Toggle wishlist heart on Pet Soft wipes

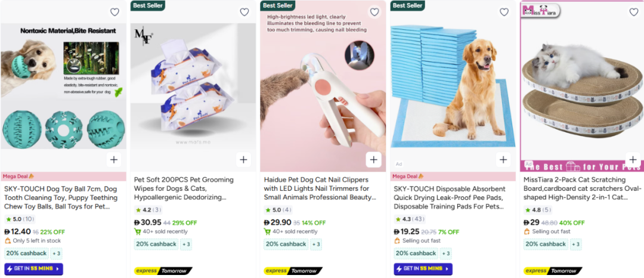click(244, 12)
